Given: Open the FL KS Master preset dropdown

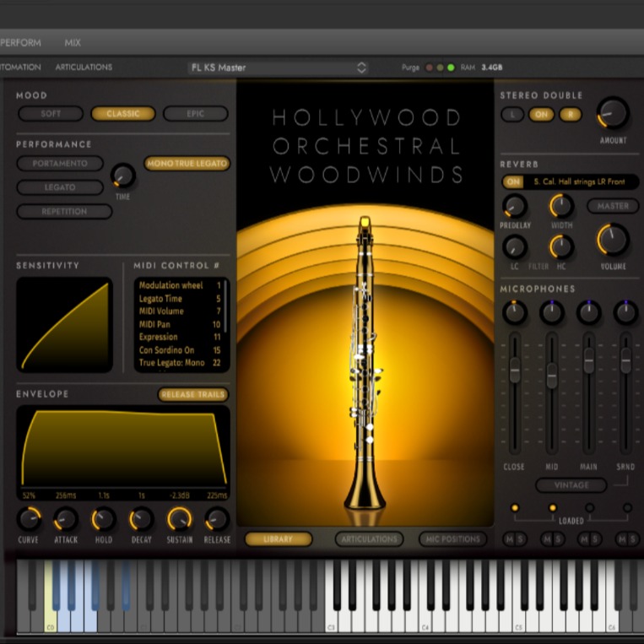Looking at the screenshot, I should [279, 68].
